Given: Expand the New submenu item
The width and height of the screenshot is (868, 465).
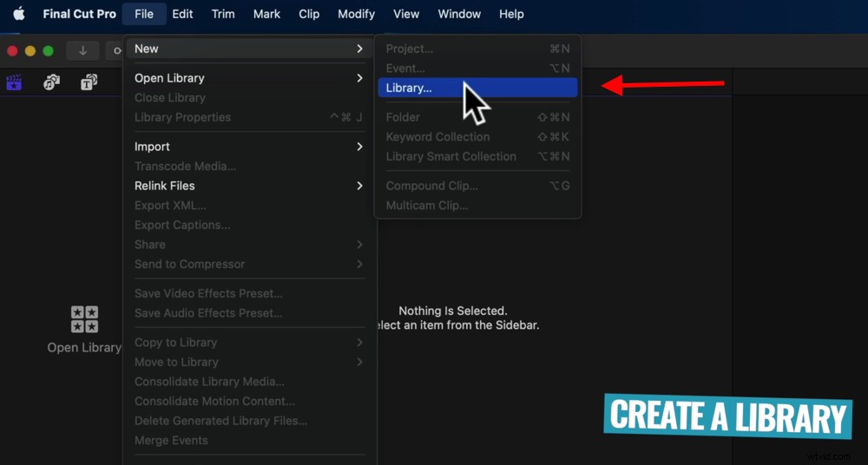Looking at the screenshot, I should click(250, 49).
